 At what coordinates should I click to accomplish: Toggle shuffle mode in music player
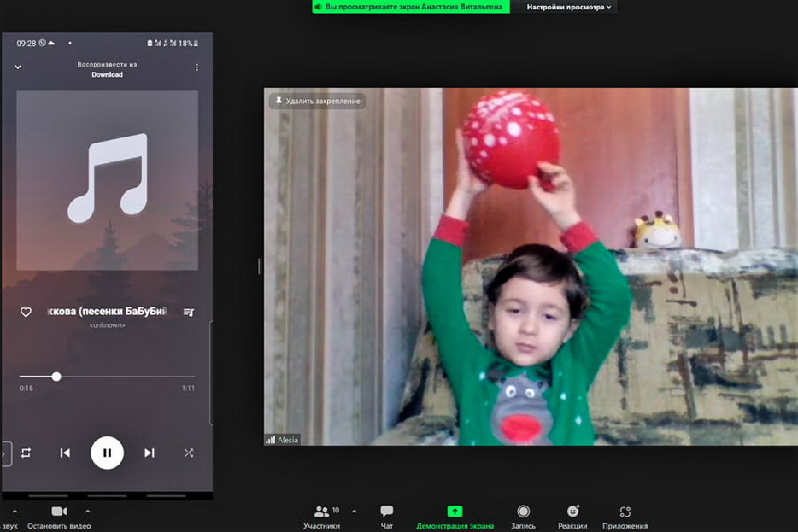tap(189, 453)
